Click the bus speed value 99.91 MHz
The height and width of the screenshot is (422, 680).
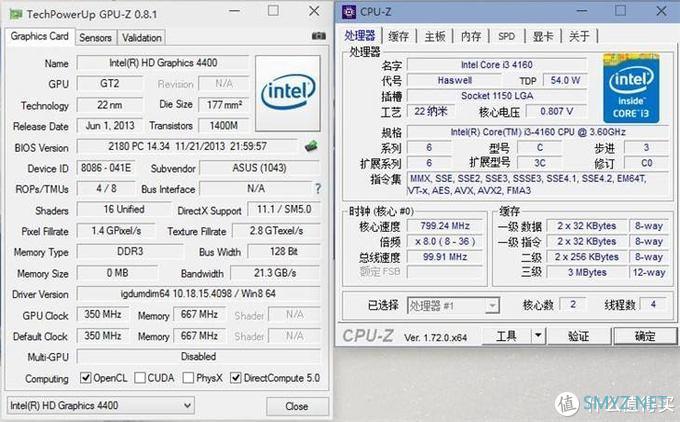(x=445, y=257)
